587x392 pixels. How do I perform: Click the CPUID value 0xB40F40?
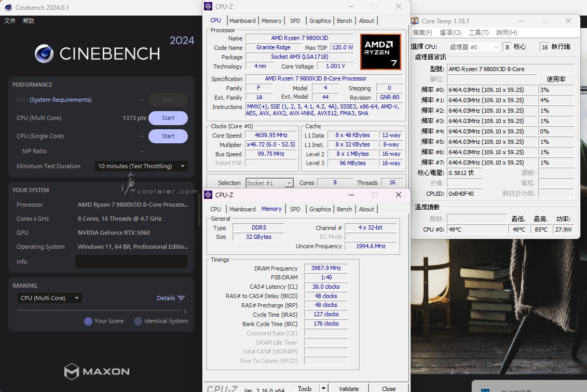(x=465, y=194)
